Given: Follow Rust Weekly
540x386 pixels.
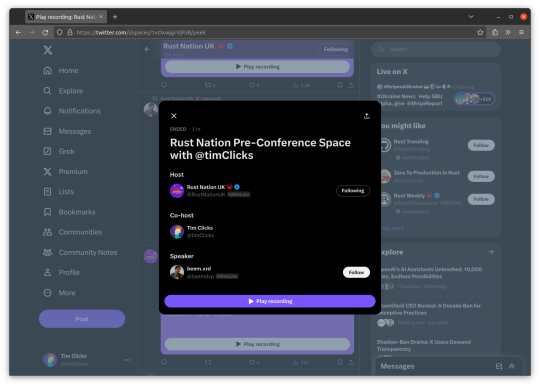Looking at the screenshot, I should coord(481,199).
